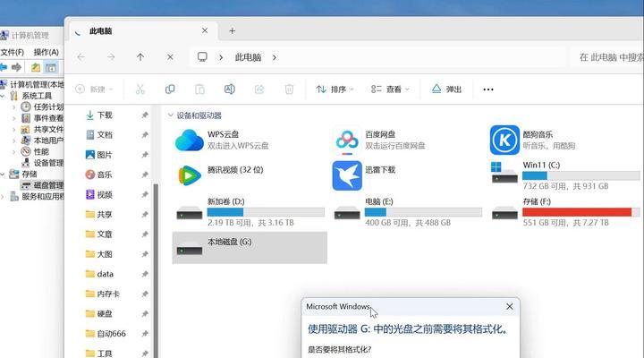The height and width of the screenshot is (358, 644).
Task: Click the Delete trash icon
Action: tap(289, 89)
